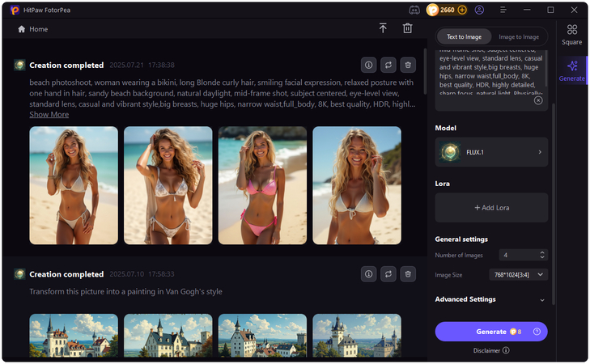The image size is (590, 364).
Task: Adjust the Number of Images stepper
Action: point(542,255)
